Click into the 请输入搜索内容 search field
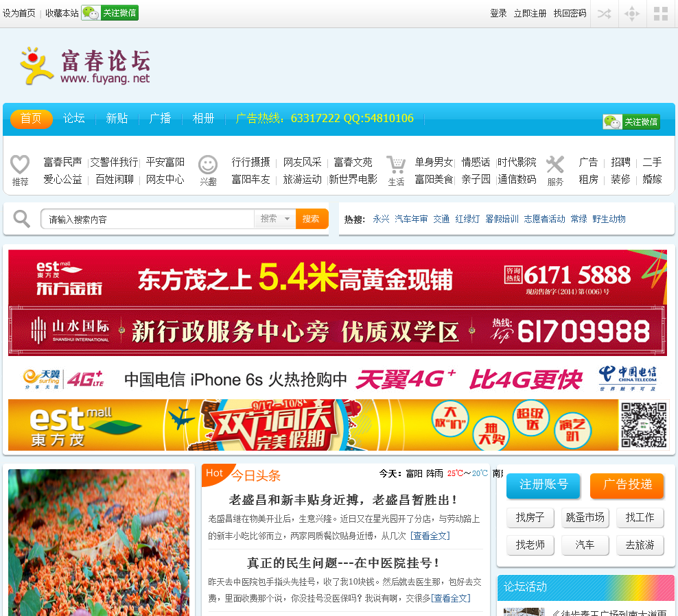Viewport: 678px width, 616px height. (x=147, y=219)
